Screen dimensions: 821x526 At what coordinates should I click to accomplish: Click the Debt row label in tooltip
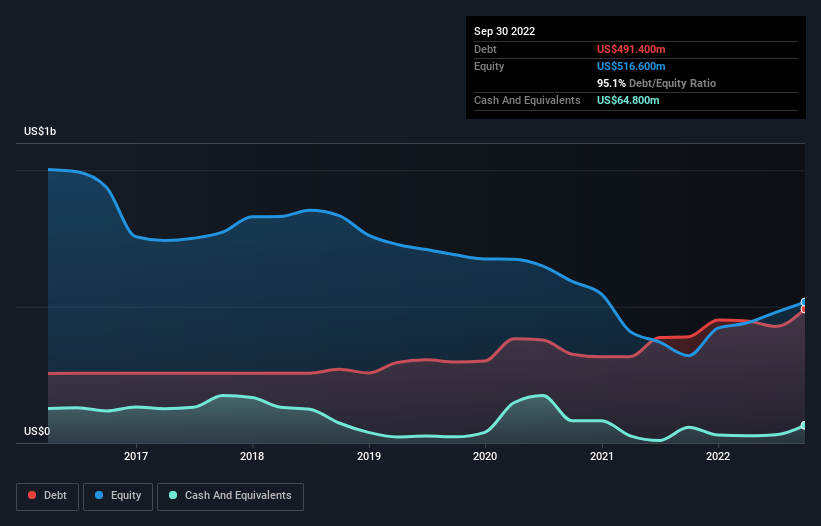coord(485,49)
